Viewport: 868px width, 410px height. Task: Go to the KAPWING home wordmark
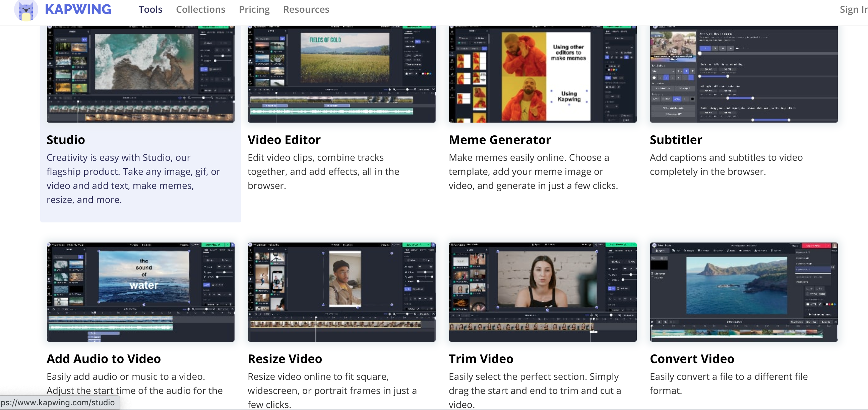pos(78,9)
